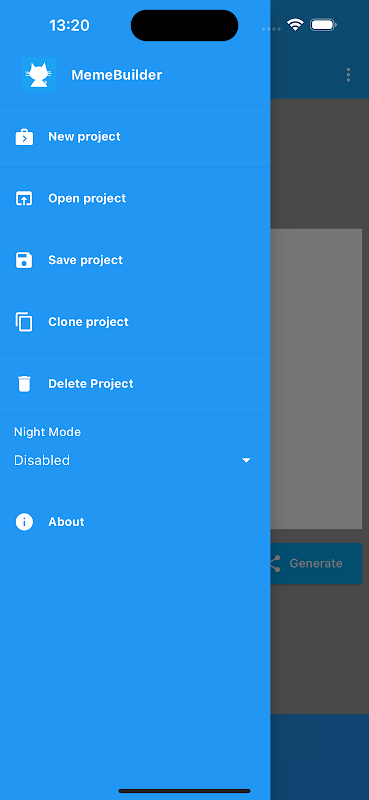The height and width of the screenshot is (800, 369).
Task: Select the New project menu entry
Action: tap(135, 137)
